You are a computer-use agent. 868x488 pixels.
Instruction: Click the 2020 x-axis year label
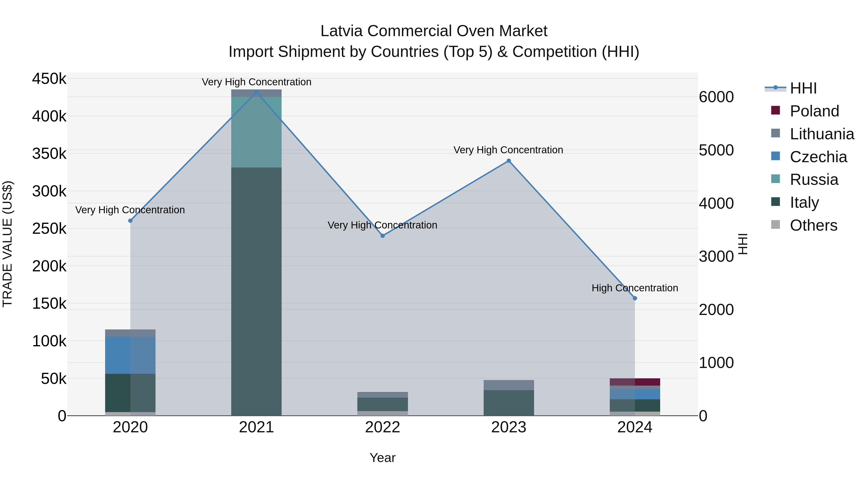(130, 427)
